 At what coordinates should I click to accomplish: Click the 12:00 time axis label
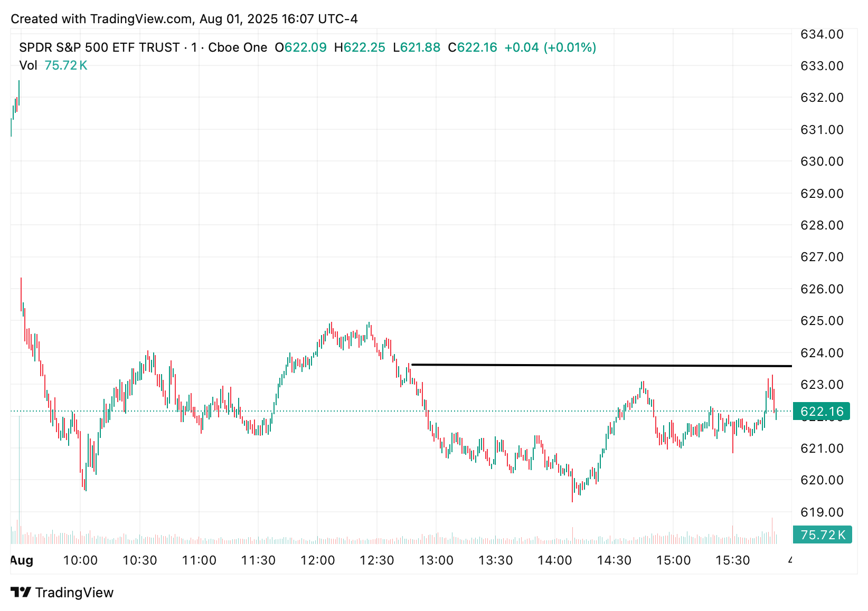pyautogui.click(x=318, y=560)
